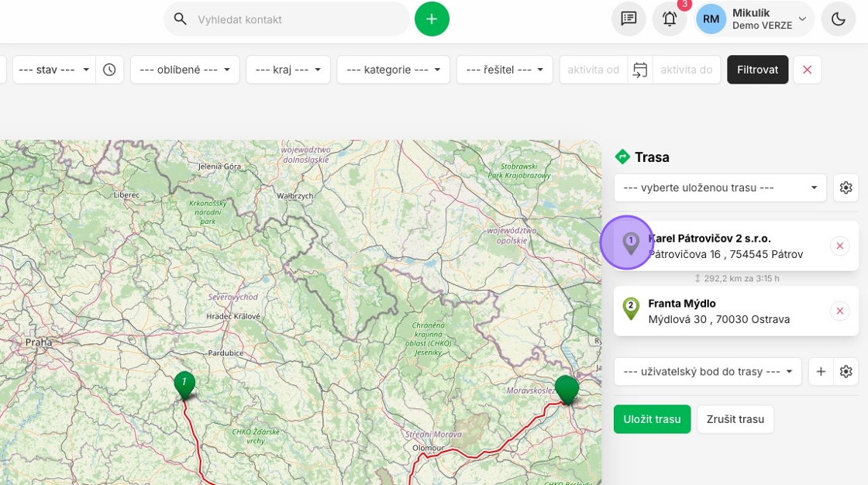
Task: Click the Vyhledat kontakt search field
Action: pyautogui.click(x=294, y=19)
